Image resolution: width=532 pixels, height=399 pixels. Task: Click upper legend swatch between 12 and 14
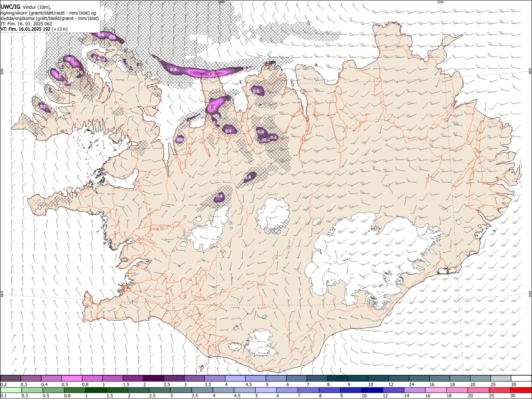pyautogui.click(x=398, y=378)
